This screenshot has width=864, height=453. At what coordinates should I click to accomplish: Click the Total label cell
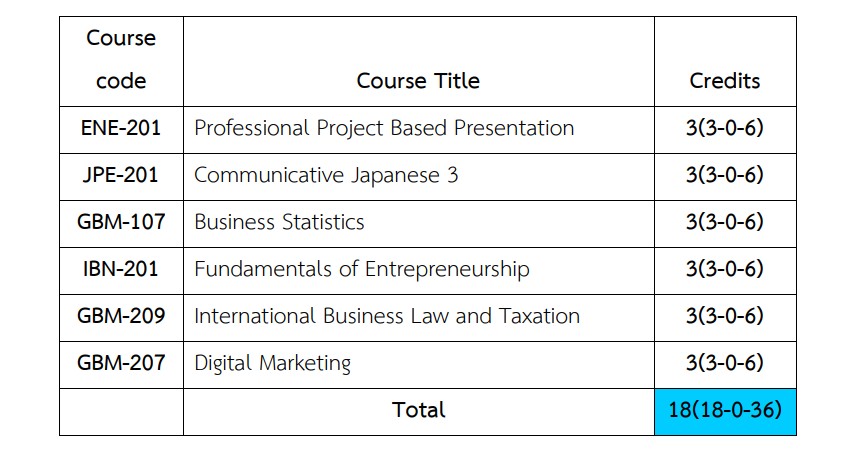pyautogui.click(x=418, y=410)
